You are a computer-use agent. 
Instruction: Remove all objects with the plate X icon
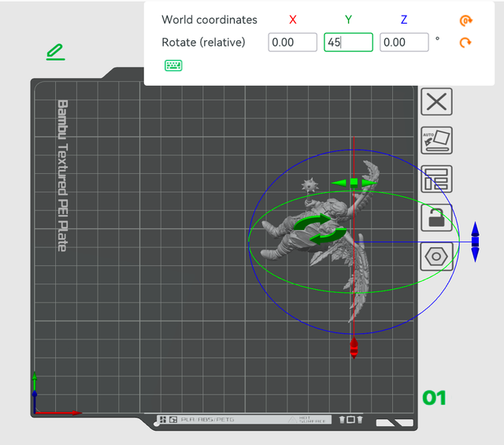tap(436, 102)
